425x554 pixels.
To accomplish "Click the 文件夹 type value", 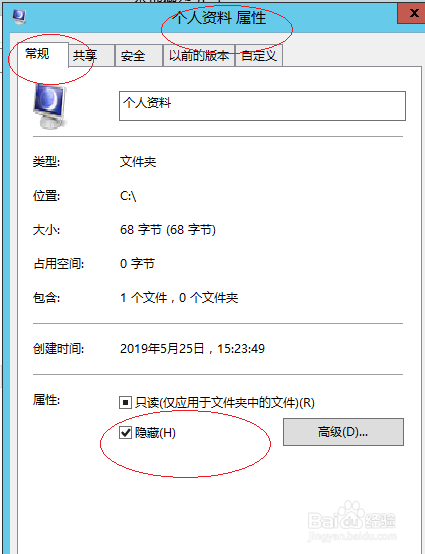I will tap(138, 162).
